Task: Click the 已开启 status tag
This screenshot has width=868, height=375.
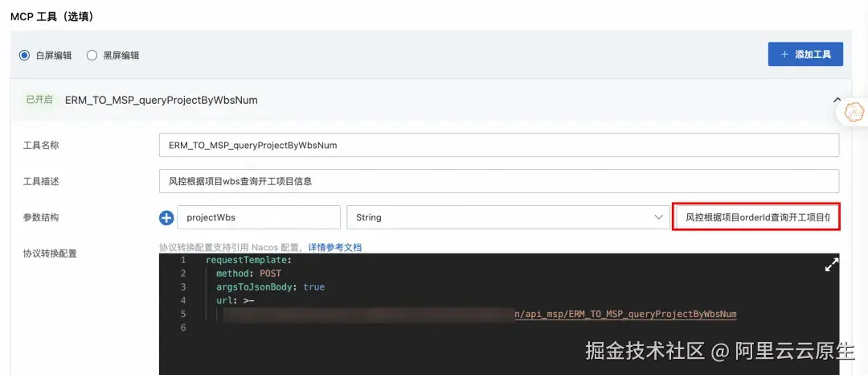Action: 39,100
